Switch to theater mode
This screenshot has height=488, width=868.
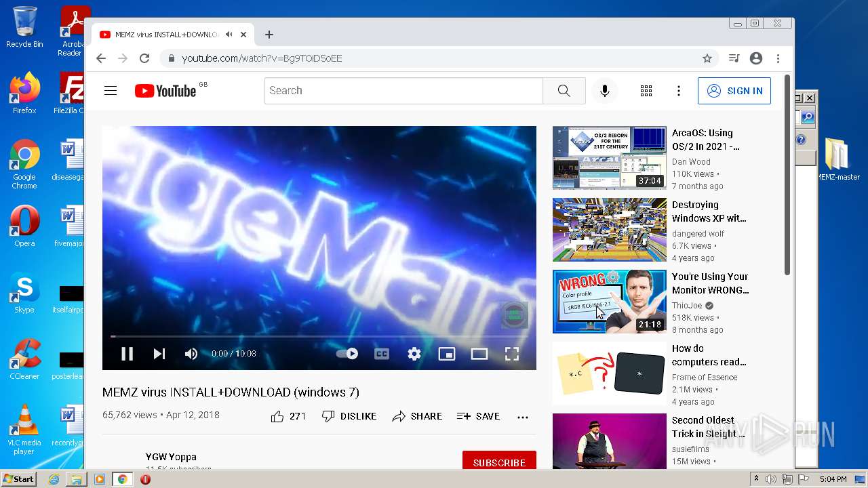(x=479, y=354)
